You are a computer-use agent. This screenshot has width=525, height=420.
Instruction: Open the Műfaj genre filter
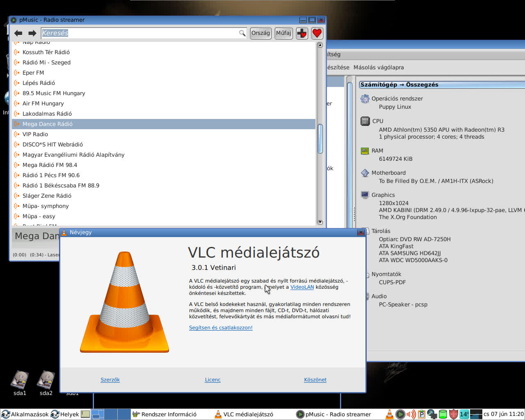click(x=283, y=33)
